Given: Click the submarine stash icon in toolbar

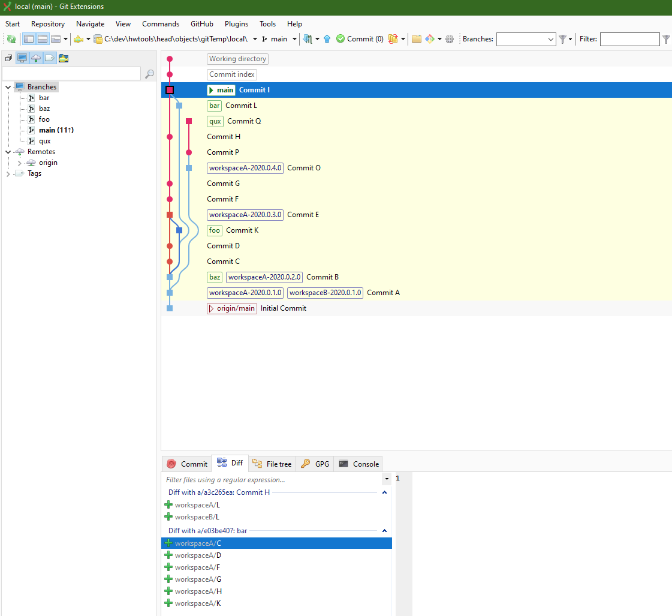Looking at the screenshot, I should tap(79, 39).
